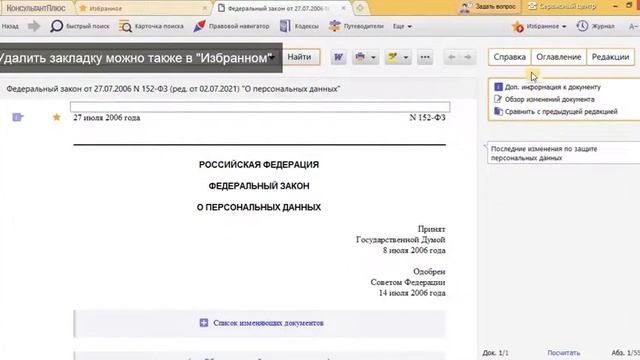Open the Оглавление tab

pyautogui.click(x=558, y=57)
